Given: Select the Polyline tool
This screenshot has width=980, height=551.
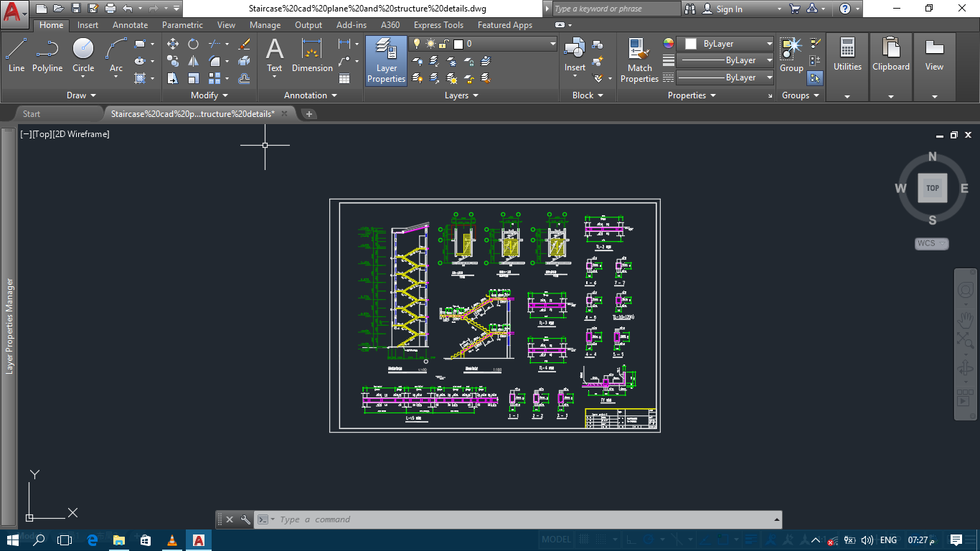Looking at the screenshot, I should click(x=47, y=55).
